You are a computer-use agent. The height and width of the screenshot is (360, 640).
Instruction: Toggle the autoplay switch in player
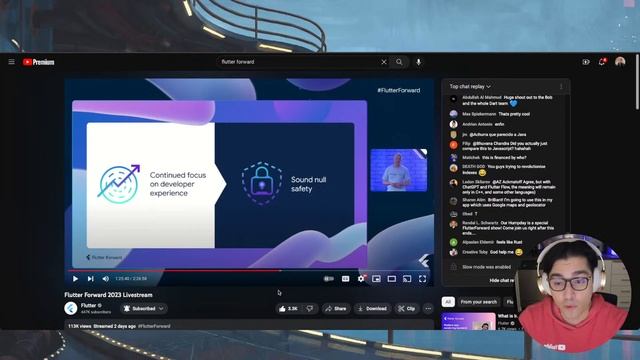pos(329,279)
